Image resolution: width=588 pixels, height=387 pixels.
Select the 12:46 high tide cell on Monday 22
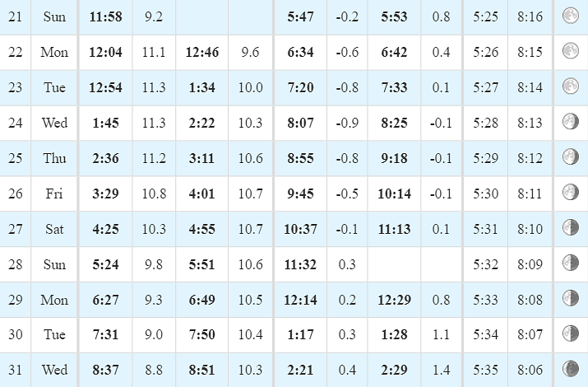click(x=202, y=52)
